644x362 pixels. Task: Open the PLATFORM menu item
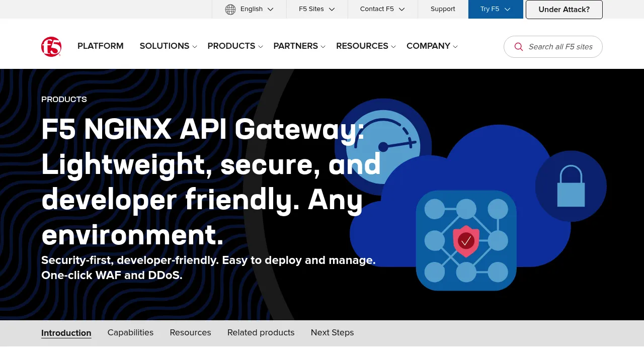point(101,46)
